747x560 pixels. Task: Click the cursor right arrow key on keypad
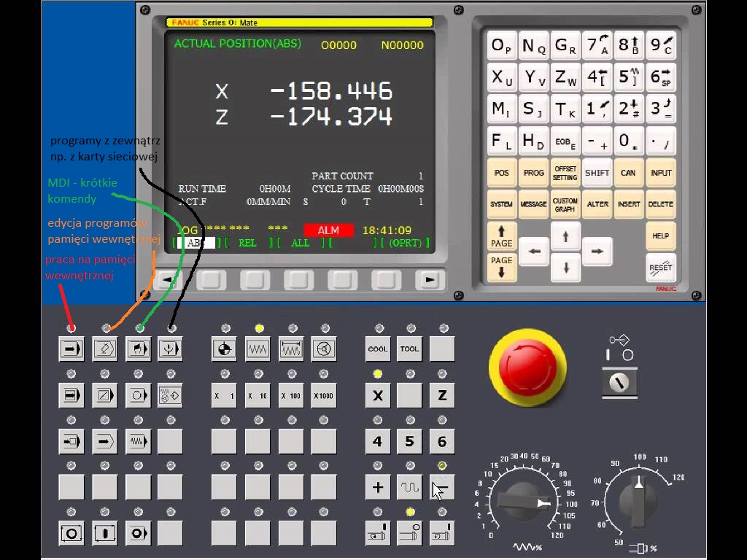click(x=597, y=252)
